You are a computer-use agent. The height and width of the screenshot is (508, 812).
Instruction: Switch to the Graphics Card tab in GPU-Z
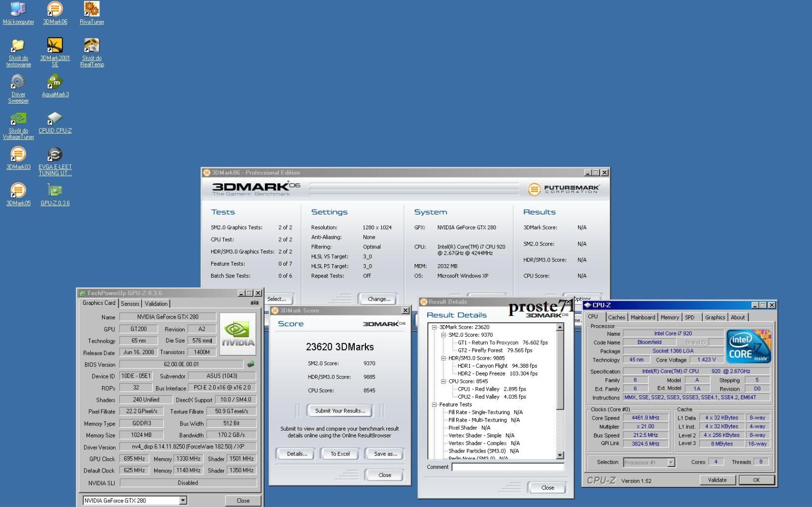[99, 303]
